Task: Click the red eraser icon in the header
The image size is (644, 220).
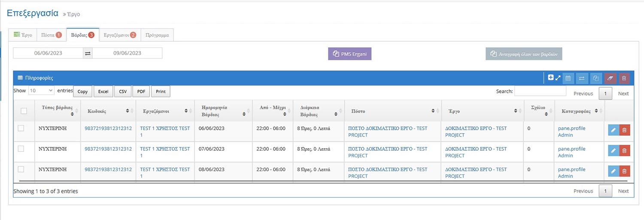Action: click(610, 78)
